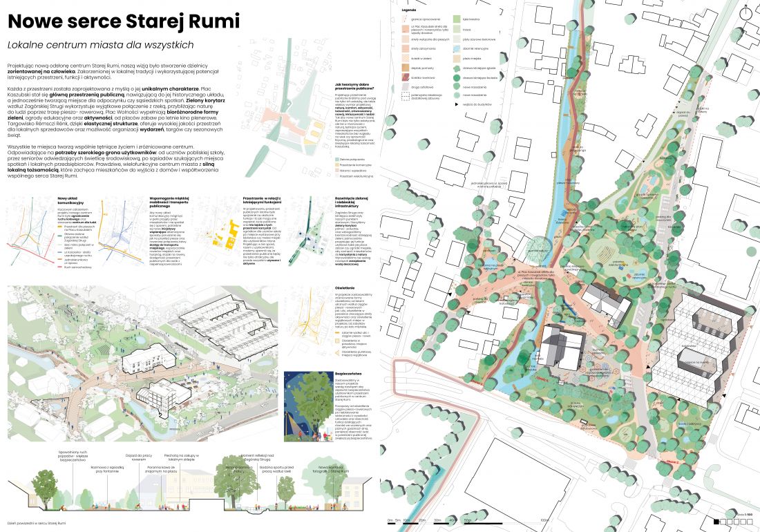
Task: Open the green and blue infrastructure diagram
Action: tap(309, 231)
